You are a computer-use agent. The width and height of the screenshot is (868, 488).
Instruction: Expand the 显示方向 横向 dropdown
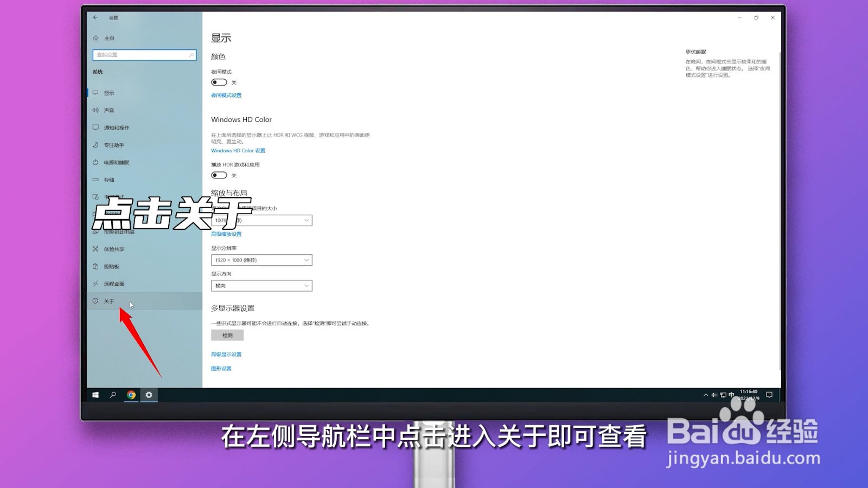click(261, 286)
